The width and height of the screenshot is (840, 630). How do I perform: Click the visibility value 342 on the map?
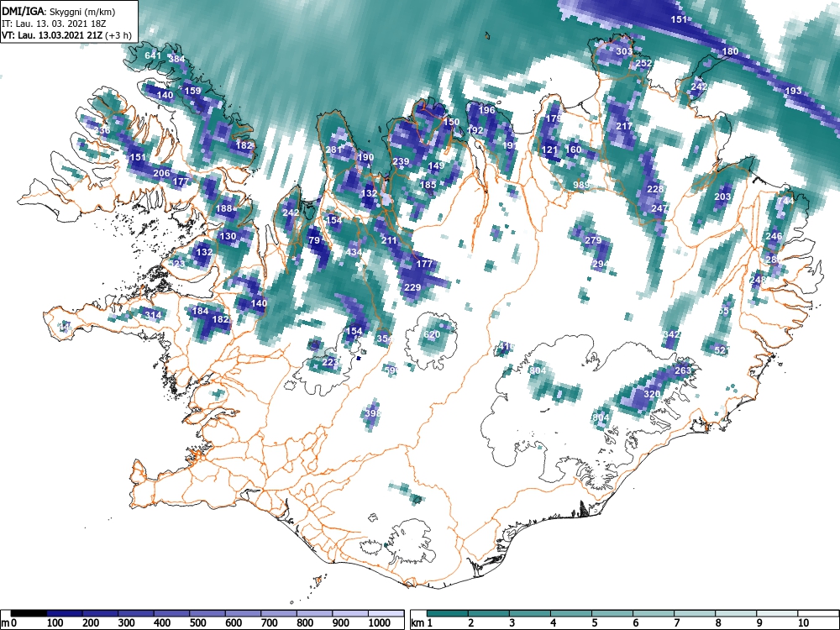pyautogui.click(x=671, y=334)
